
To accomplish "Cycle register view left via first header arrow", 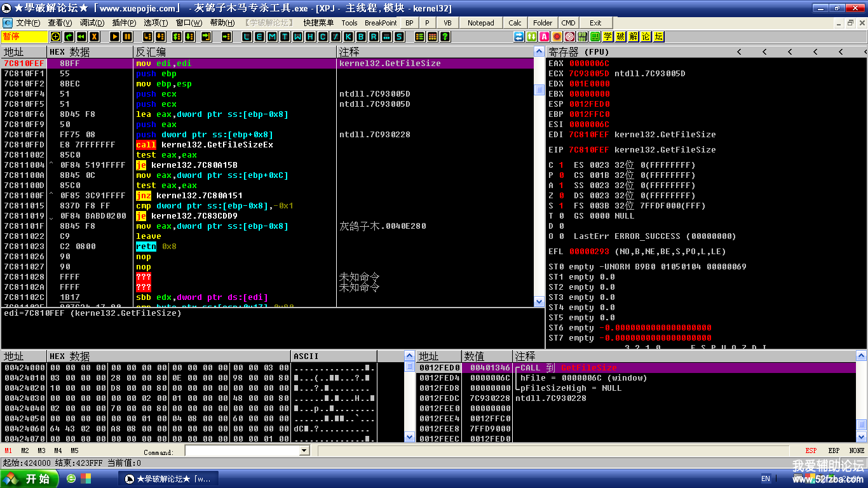I will [x=738, y=51].
